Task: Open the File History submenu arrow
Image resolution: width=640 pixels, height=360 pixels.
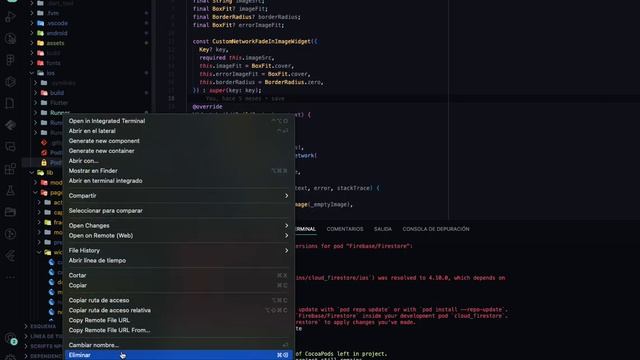Action: point(287,251)
